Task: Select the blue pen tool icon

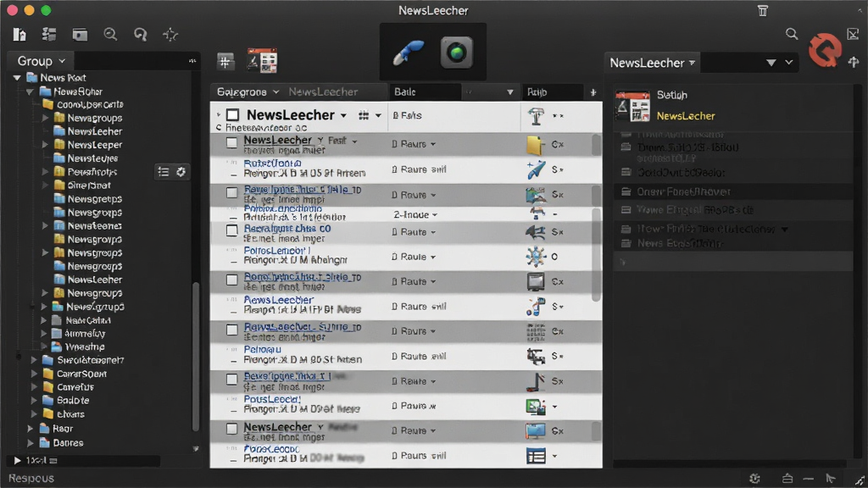Action: [x=409, y=53]
